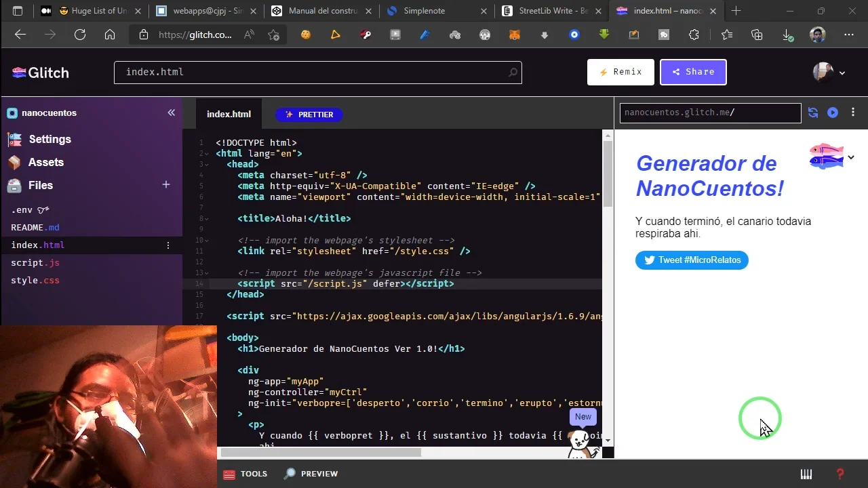
Task: Open the browser favorites list
Action: click(727, 35)
